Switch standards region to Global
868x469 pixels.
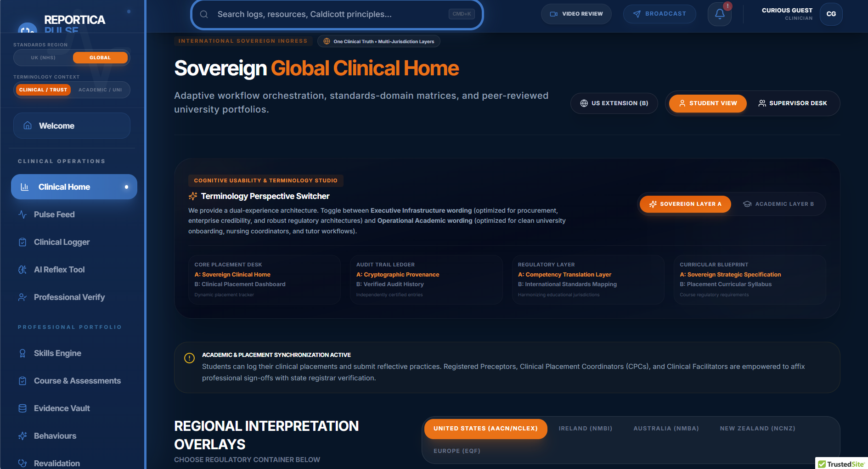point(100,58)
